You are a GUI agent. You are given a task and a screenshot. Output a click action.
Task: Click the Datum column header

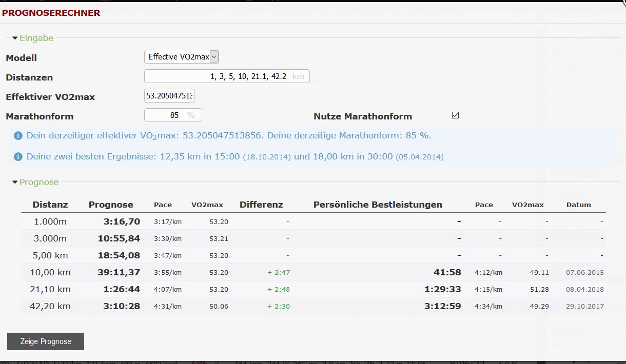click(578, 205)
